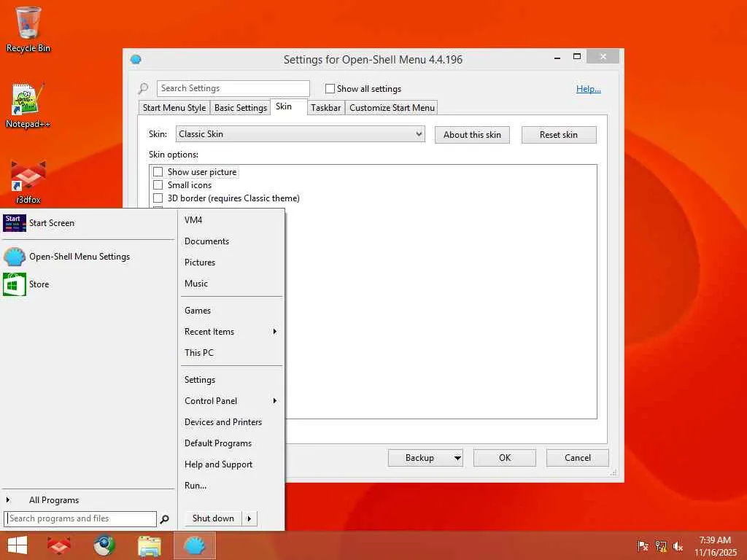
Task: Click the Action Center flag tray icon
Action: tap(643, 545)
